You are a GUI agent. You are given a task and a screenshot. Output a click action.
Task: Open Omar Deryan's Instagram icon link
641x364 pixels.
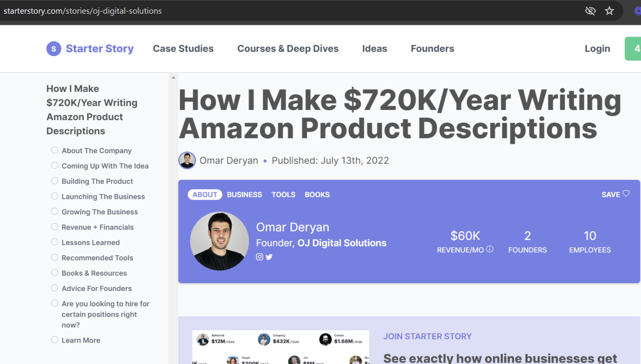tap(260, 257)
